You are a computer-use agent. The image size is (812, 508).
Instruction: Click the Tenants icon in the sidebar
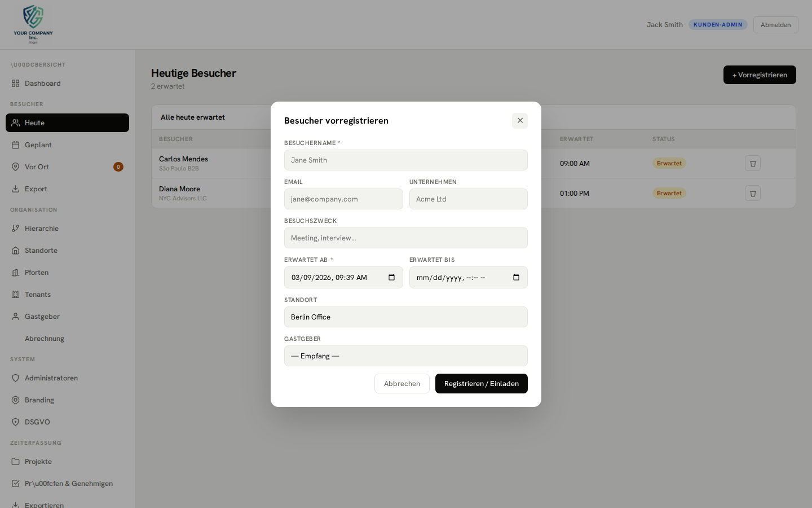[x=15, y=294]
